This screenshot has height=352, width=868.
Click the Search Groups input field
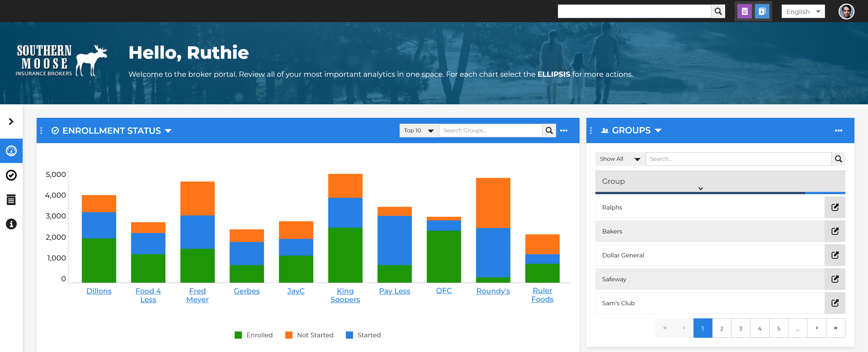tap(490, 131)
